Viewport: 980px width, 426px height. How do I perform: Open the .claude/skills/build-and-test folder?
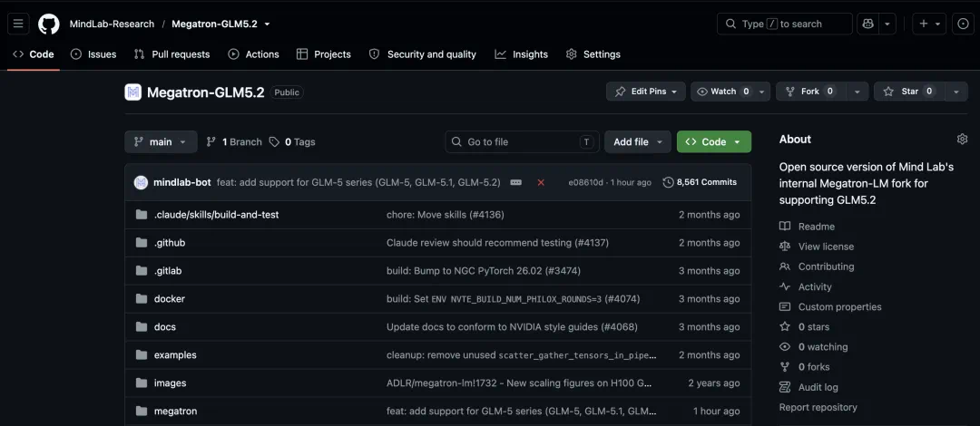(x=216, y=215)
